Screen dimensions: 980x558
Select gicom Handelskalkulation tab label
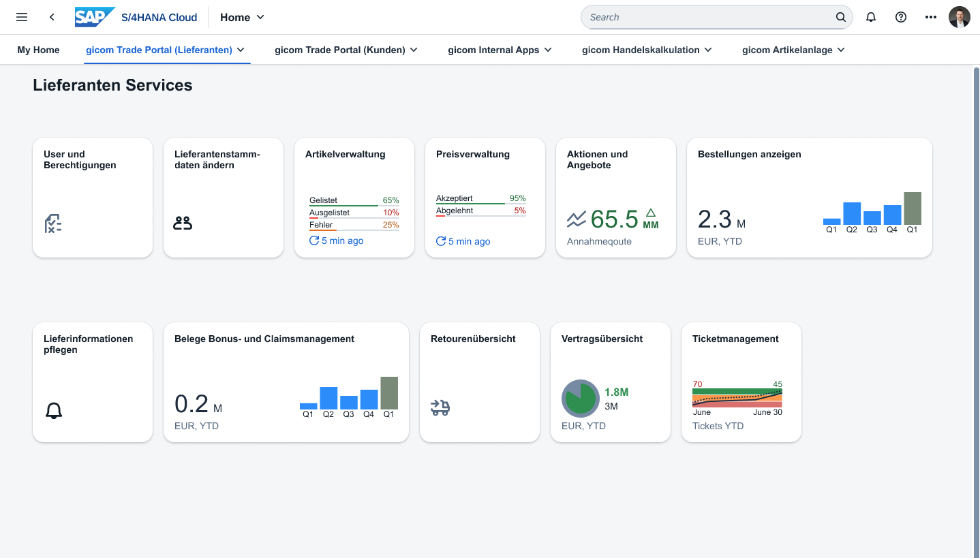pos(641,50)
